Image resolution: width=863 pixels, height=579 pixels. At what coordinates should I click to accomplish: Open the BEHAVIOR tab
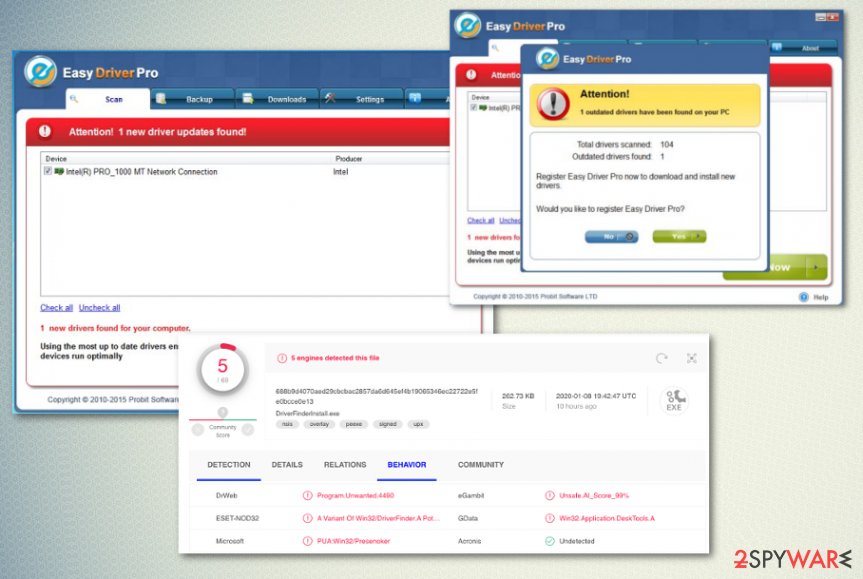click(x=407, y=465)
